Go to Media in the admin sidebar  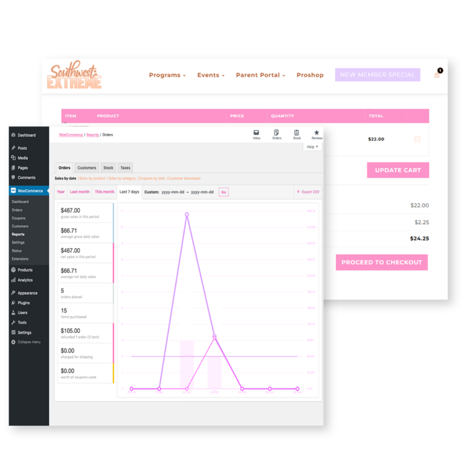coord(22,158)
